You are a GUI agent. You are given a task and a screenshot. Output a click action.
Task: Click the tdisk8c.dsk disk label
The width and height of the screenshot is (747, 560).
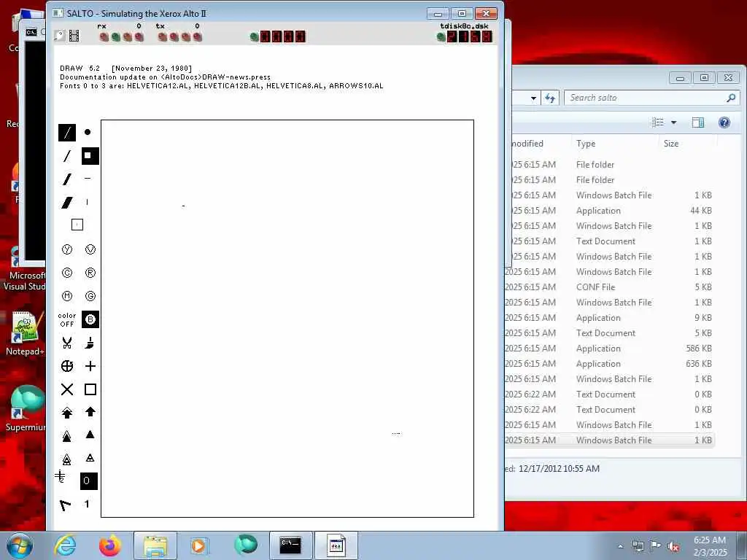point(465,26)
